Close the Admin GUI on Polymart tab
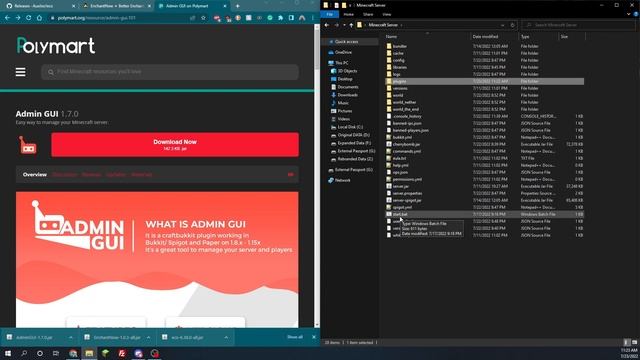This screenshot has height=360, width=640. coord(225,6)
